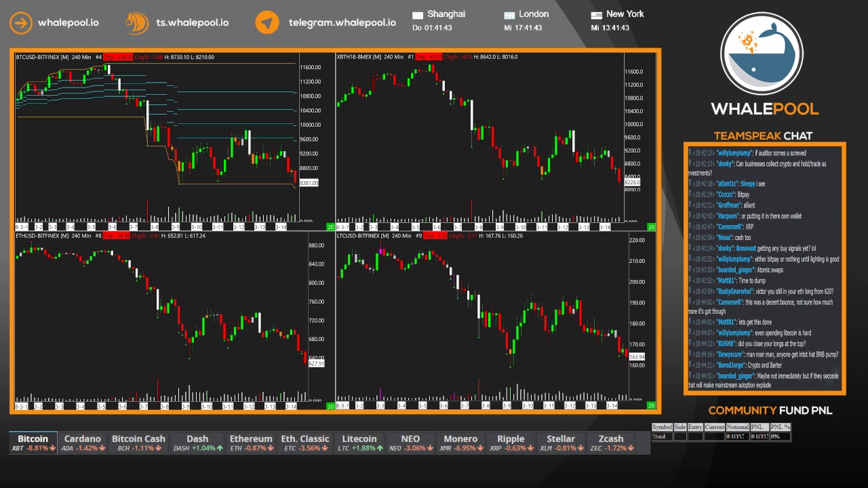Click green 20 box on LTCUSD chart
The image size is (868, 488).
[651, 406]
